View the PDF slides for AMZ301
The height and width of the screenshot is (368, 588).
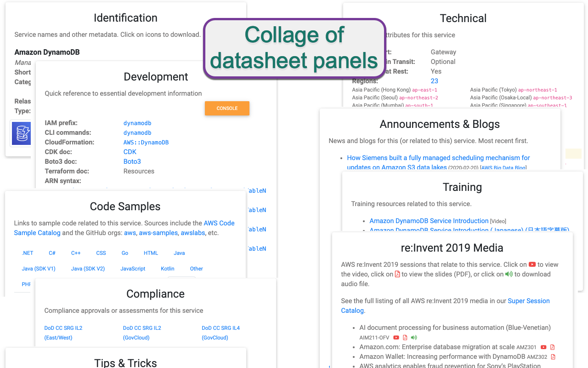553,347
